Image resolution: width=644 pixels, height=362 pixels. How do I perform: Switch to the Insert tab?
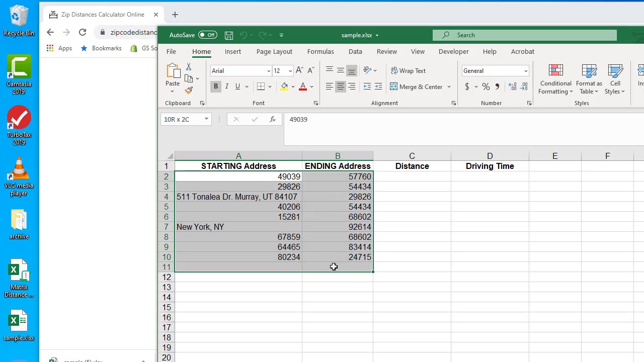coord(233,51)
